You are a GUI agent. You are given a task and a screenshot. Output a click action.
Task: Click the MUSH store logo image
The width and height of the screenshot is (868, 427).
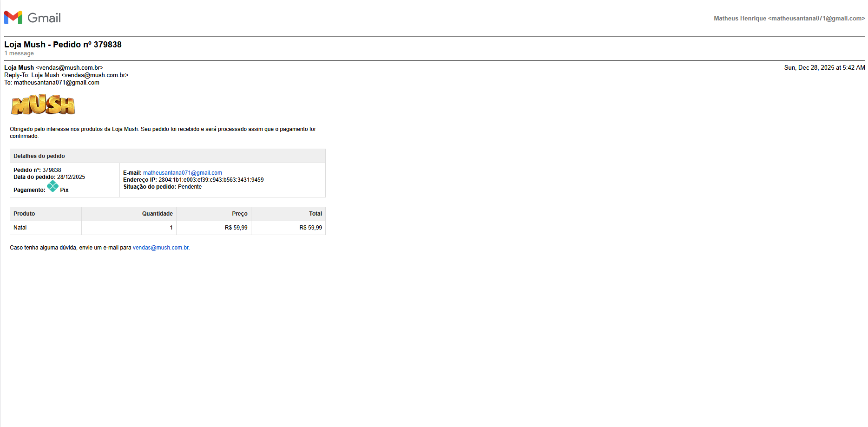click(43, 105)
